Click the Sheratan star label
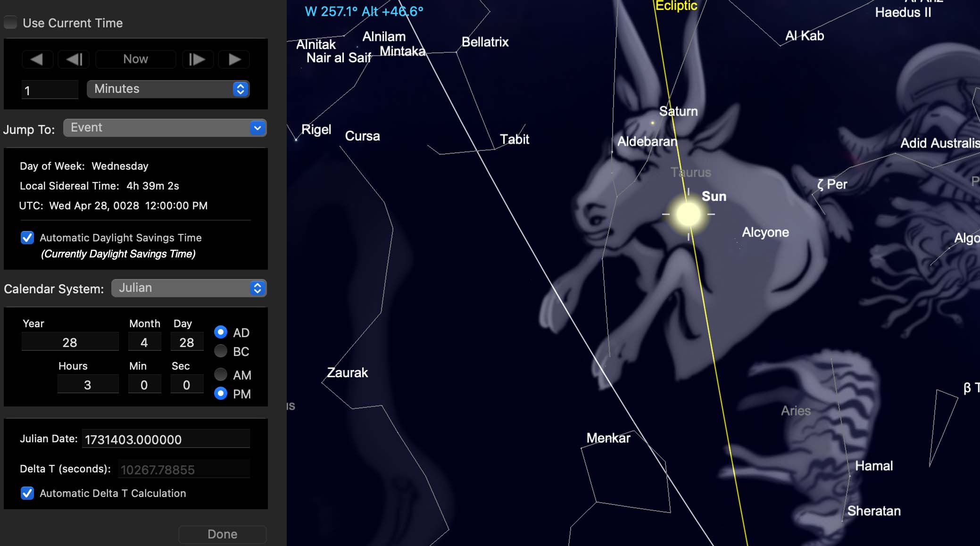Image resolution: width=980 pixels, height=546 pixels. 874,511
